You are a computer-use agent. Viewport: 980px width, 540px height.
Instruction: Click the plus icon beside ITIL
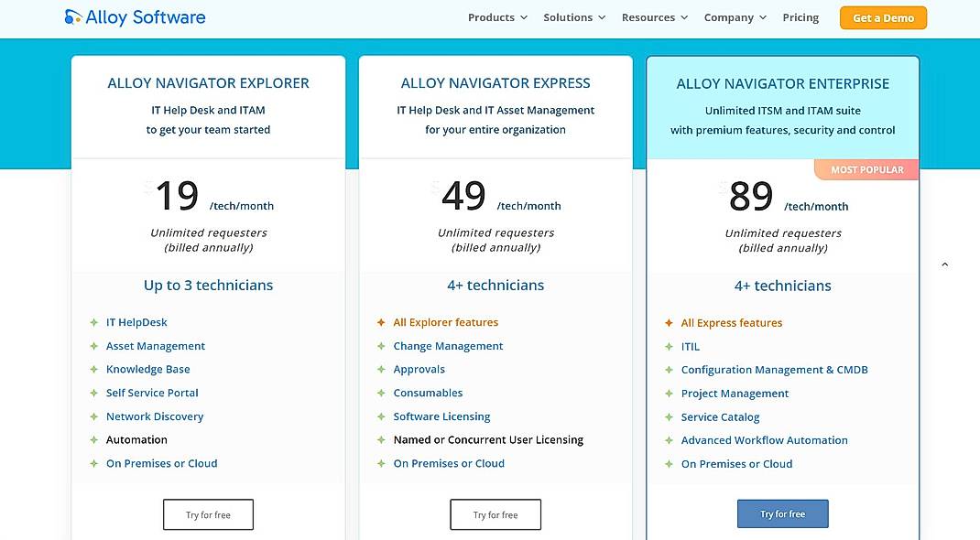coord(669,347)
